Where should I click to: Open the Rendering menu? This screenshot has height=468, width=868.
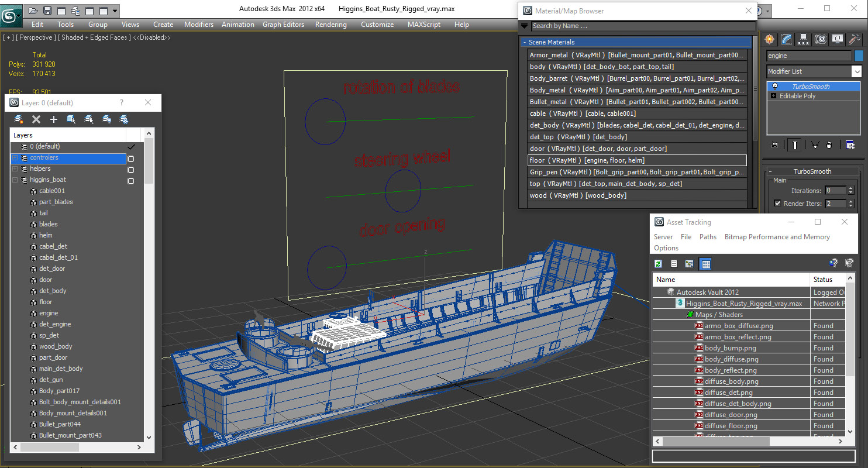pyautogui.click(x=330, y=25)
